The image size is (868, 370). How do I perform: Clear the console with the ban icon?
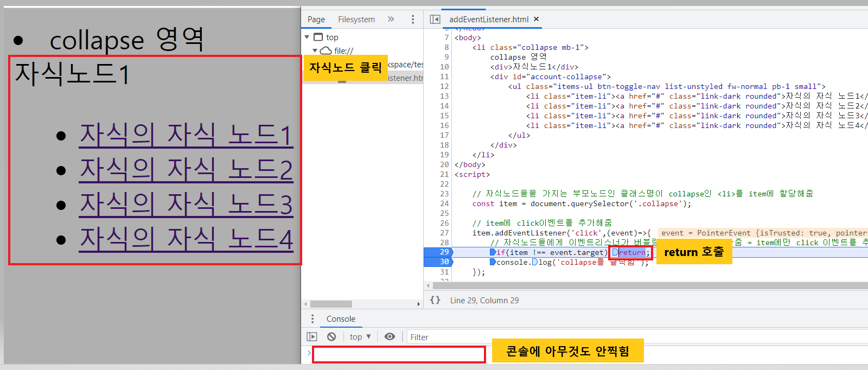pyautogui.click(x=331, y=336)
